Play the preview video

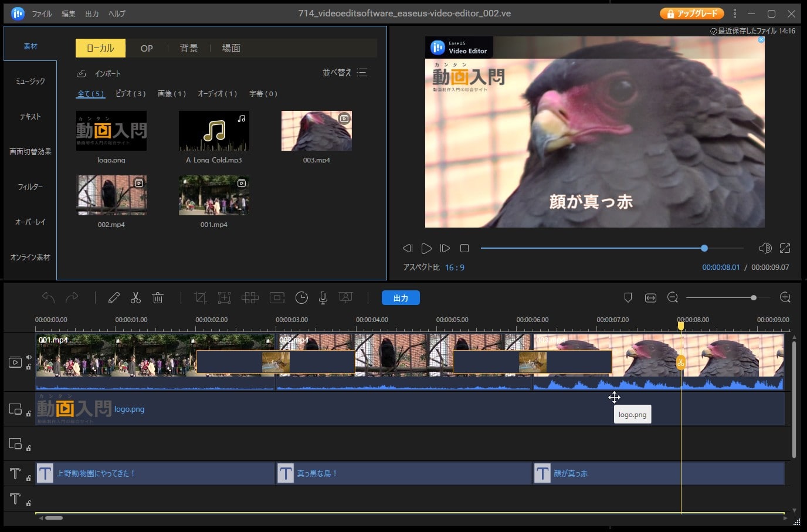click(426, 248)
